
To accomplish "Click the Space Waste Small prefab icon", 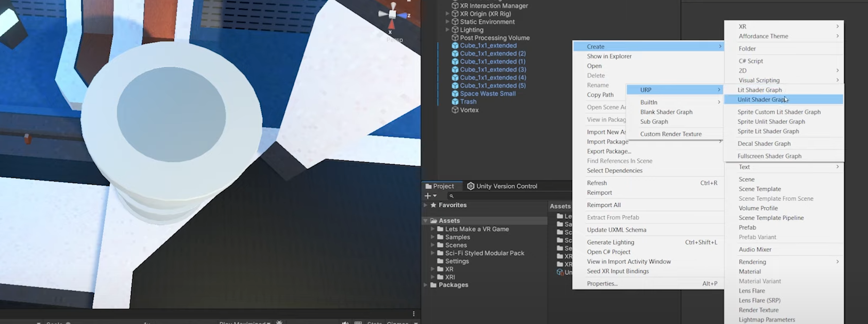I will 455,93.
